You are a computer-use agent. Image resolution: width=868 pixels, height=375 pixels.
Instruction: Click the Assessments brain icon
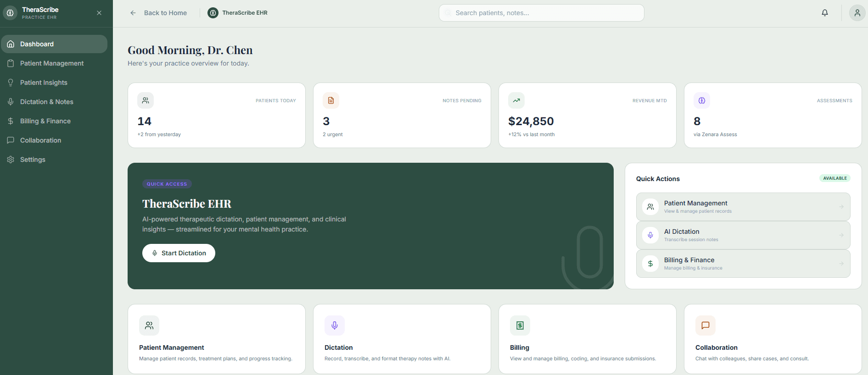(702, 100)
